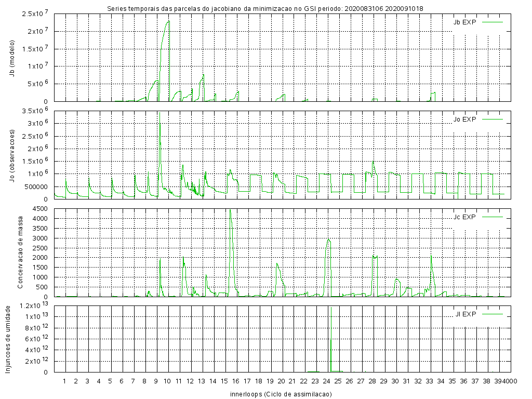Click the "Injuncoes de umidade" y-axis label

[8, 339]
